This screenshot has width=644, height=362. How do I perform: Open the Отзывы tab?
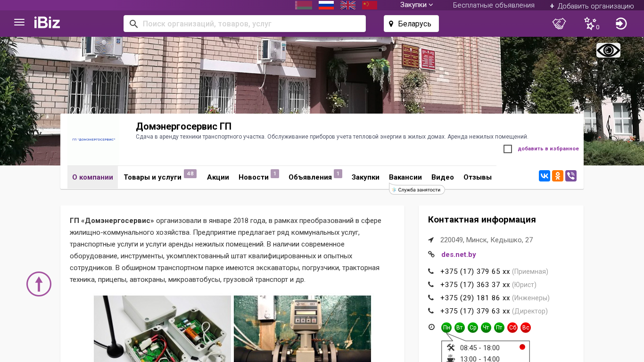coord(478,177)
